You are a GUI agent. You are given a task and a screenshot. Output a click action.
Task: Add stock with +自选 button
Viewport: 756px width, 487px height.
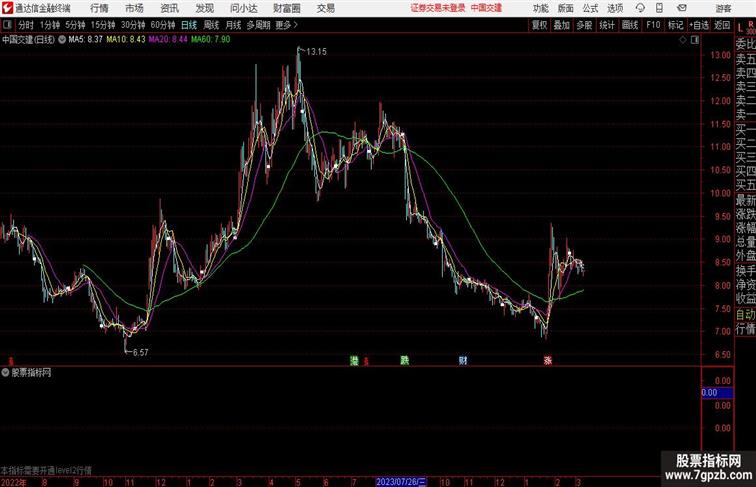pos(699,25)
